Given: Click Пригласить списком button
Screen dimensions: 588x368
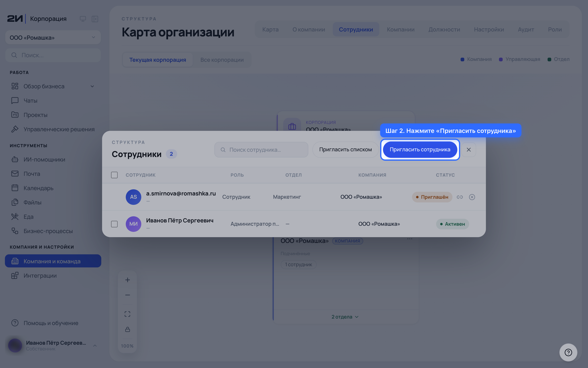Looking at the screenshot, I should pyautogui.click(x=345, y=149).
